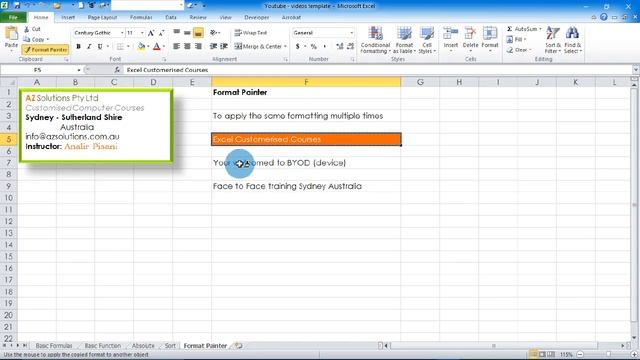Toggle Center horizontal alignment
The width and height of the screenshot is (640, 360).
(x=187, y=47)
